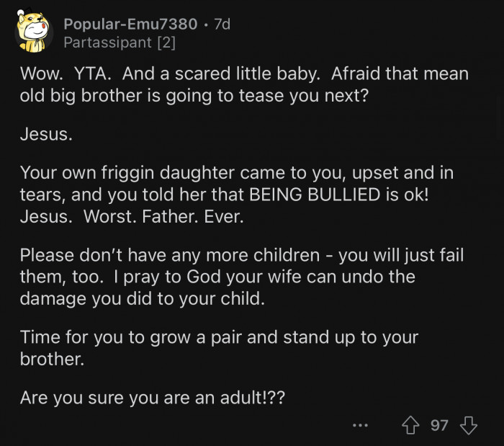Open the Popular-Emu7380 user profile
This screenshot has width=504, height=446.
[x=130, y=24]
